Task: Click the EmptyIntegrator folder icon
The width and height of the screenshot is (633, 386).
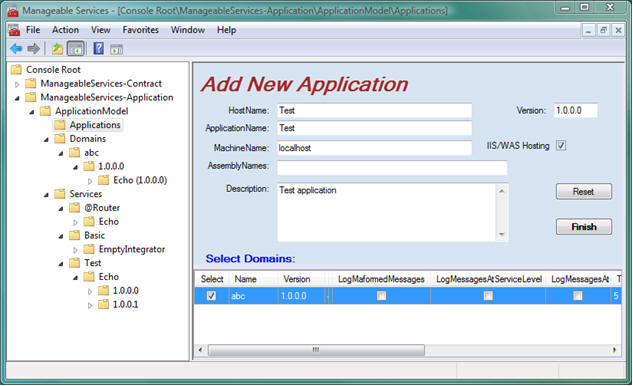Action: click(89, 249)
